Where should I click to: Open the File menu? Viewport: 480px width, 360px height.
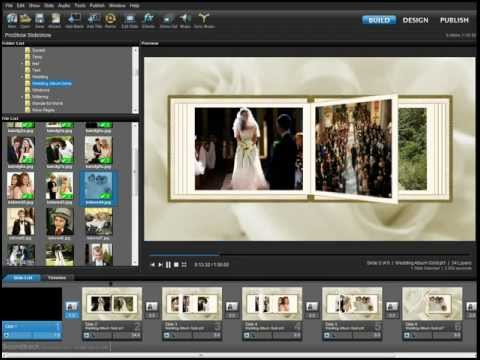click(9, 6)
